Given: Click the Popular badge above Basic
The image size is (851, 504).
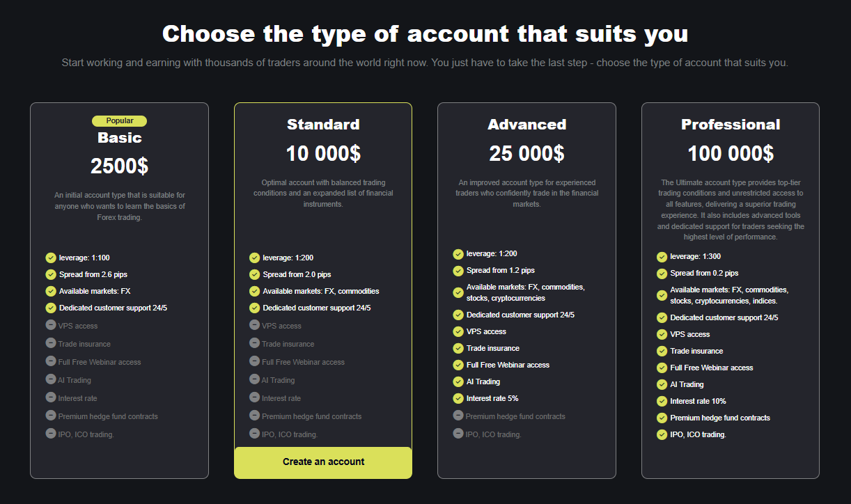Looking at the screenshot, I should pos(119,120).
